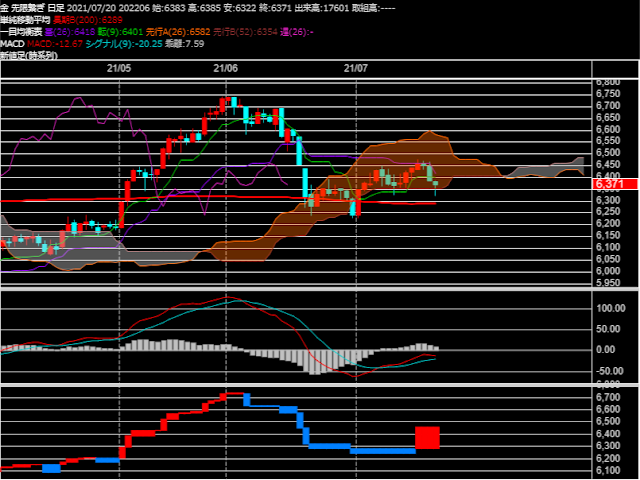This screenshot has height=480, width=640.
Task: Click the volume value '出来高:17601'
Action: coord(322,8)
